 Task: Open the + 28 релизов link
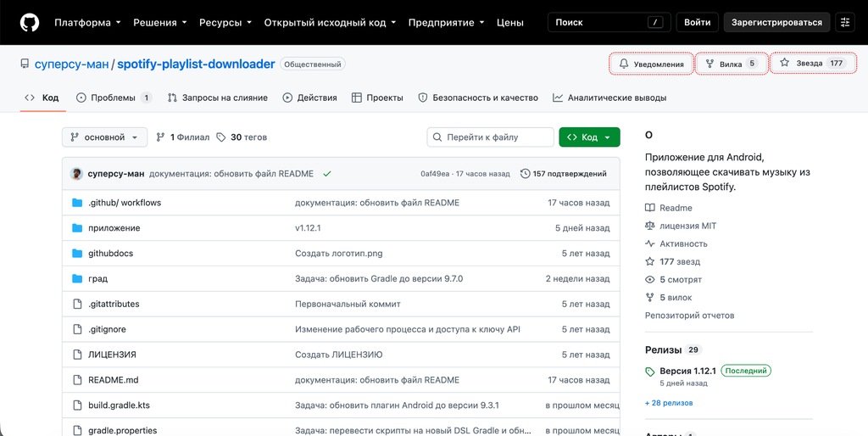tap(669, 403)
